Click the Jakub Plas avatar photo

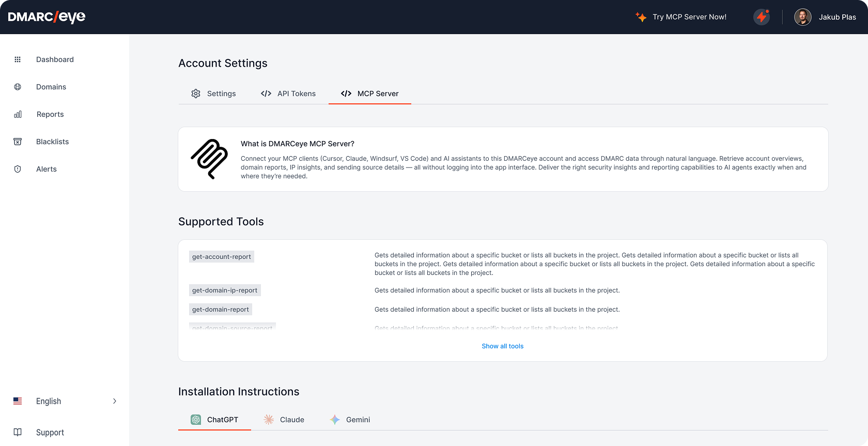[802, 17]
